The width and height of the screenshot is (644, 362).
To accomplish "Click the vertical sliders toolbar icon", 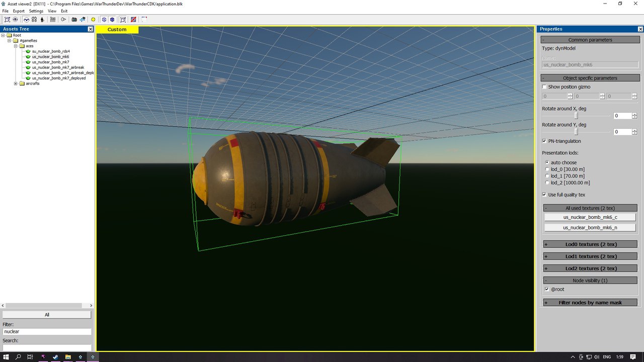I will (53, 20).
